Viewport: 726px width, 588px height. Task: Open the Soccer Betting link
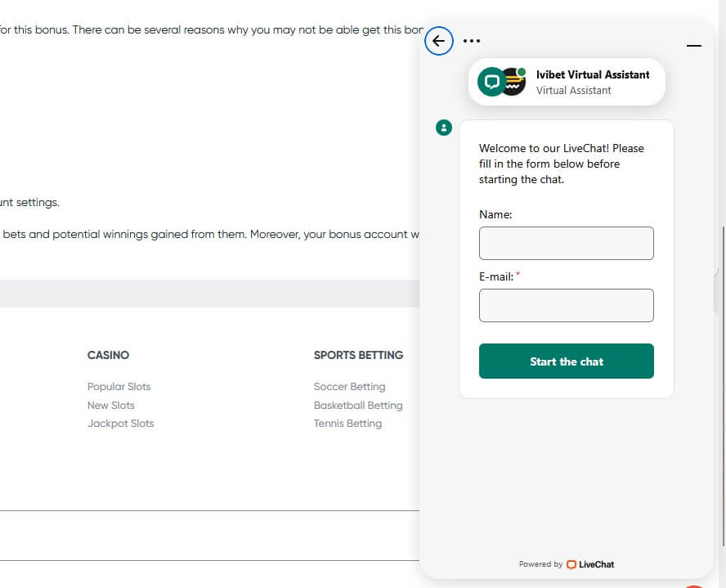[x=349, y=387]
